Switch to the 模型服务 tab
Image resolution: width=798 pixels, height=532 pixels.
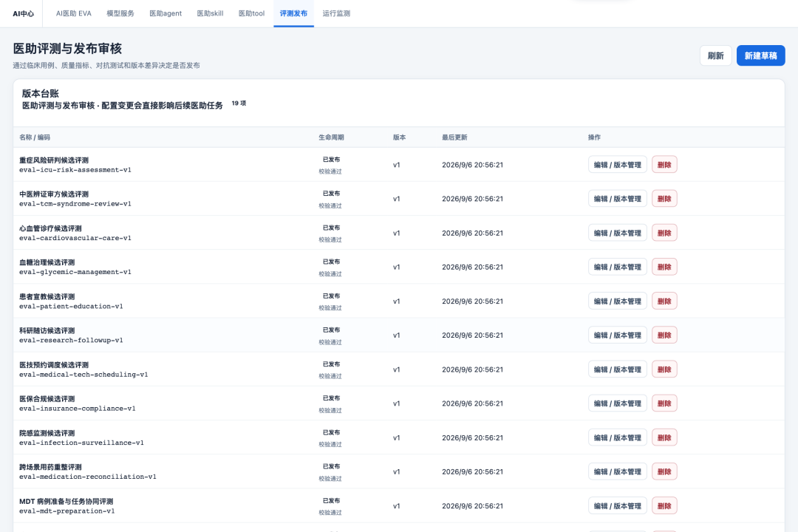pyautogui.click(x=120, y=13)
